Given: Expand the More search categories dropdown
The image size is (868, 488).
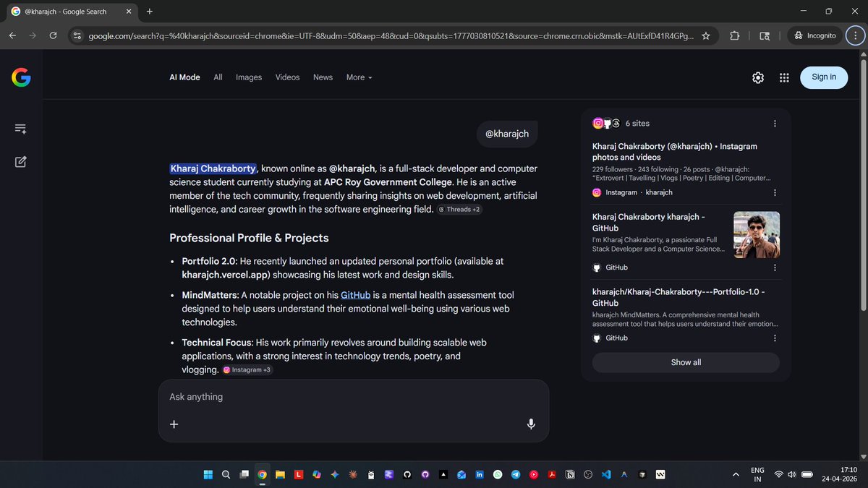Looking at the screenshot, I should [x=359, y=77].
